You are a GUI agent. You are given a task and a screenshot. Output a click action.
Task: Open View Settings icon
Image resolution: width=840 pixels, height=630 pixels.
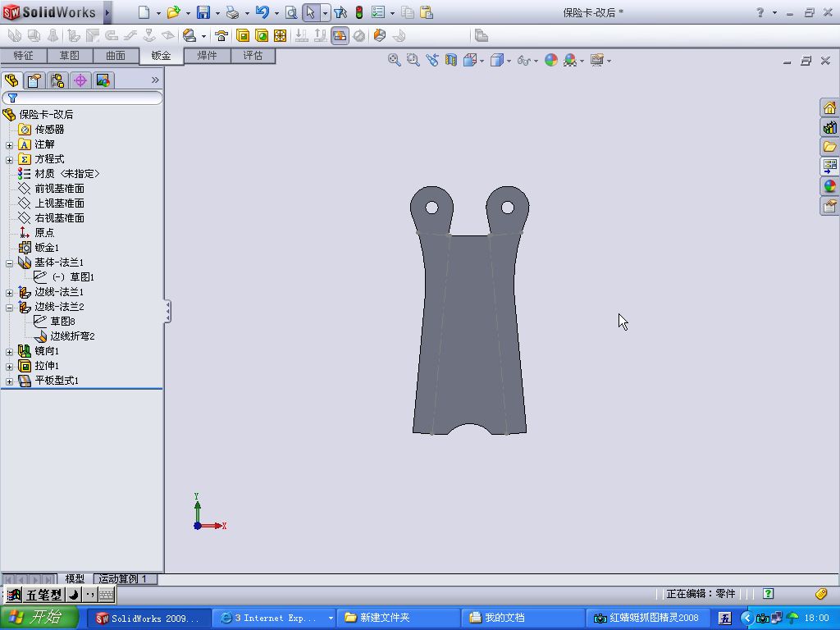click(x=597, y=60)
